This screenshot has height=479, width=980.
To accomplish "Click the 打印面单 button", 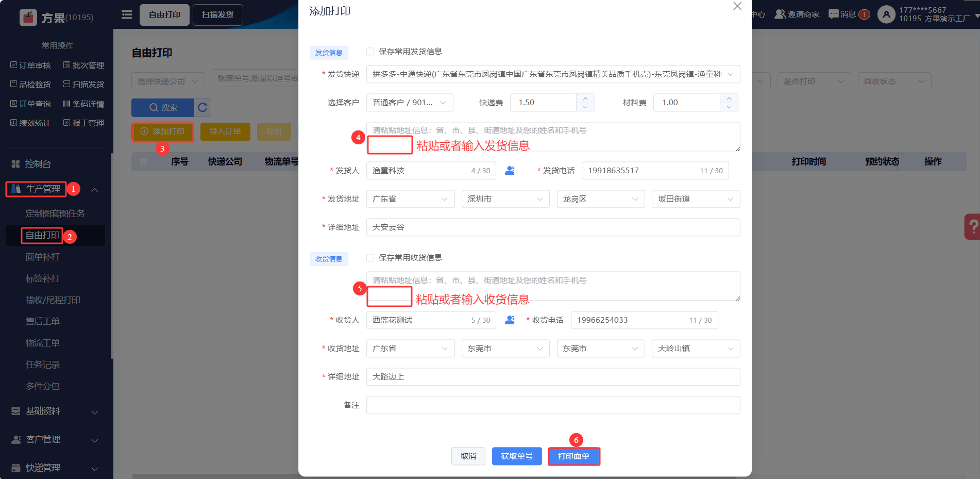I will tap(573, 456).
